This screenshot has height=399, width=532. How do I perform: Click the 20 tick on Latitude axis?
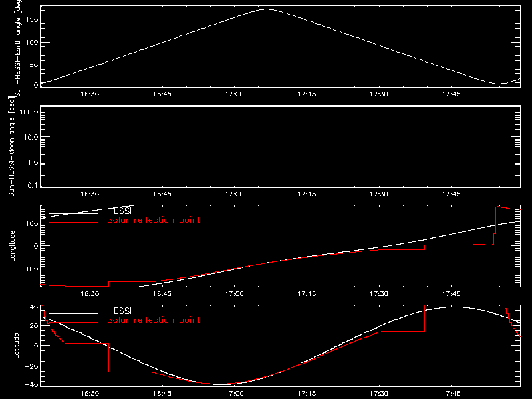[34, 326]
